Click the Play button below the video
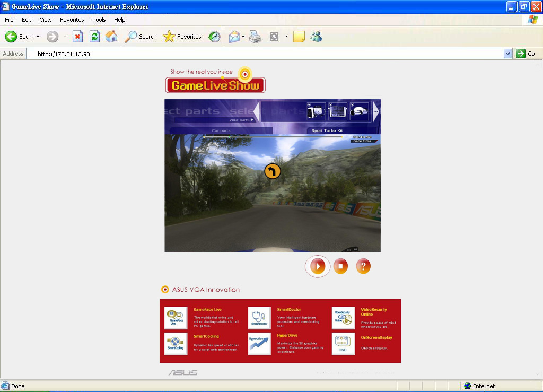Image resolution: width=543 pixels, height=392 pixels. (x=318, y=266)
